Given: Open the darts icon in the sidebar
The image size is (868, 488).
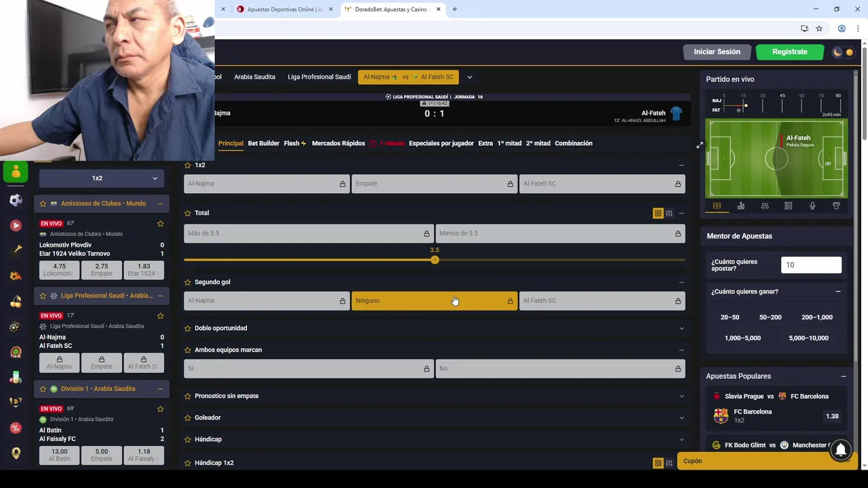Looking at the screenshot, I should coord(16,250).
